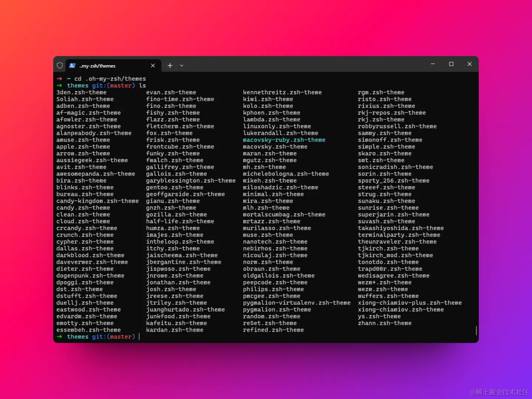The height and width of the screenshot is (399, 532).
Task: Click 'intheloop.zsh-theme' in the listing
Action: pos(180,242)
